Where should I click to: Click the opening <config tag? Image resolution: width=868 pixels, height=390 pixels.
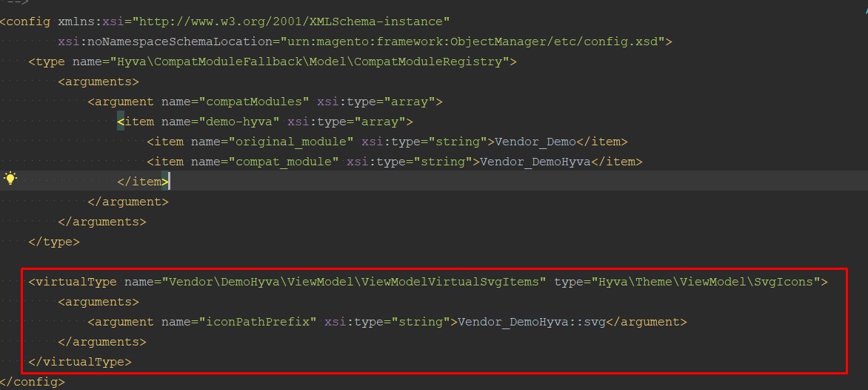point(25,22)
